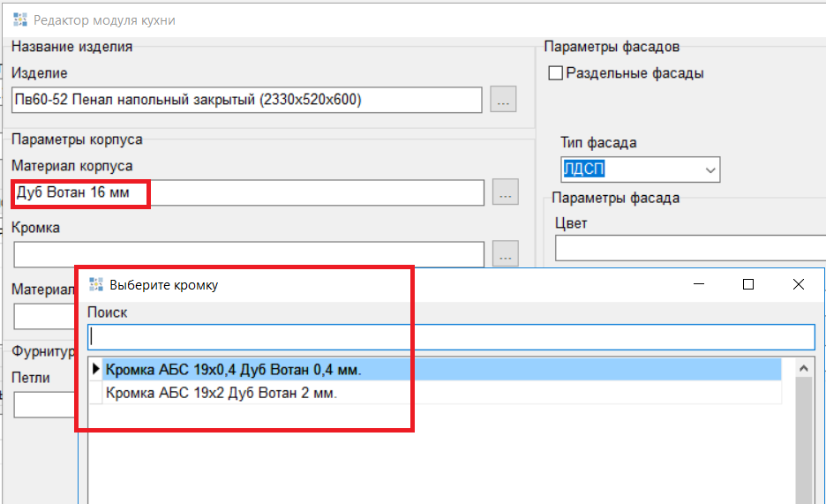Focus the Материал корпуса field with Дуб Вотан
The width and height of the screenshot is (826, 504).
(x=247, y=192)
